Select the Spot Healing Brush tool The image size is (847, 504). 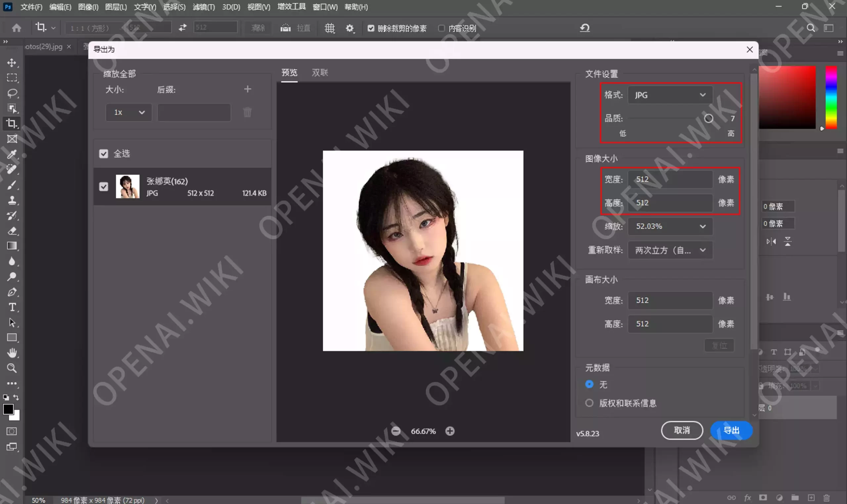[12, 169]
